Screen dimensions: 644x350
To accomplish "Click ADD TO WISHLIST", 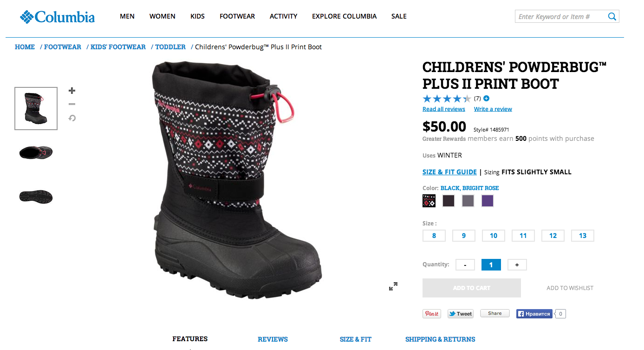I will (x=570, y=288).
